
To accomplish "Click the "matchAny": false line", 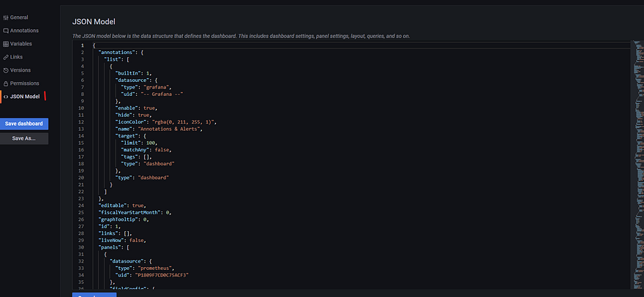I will 146,150.
